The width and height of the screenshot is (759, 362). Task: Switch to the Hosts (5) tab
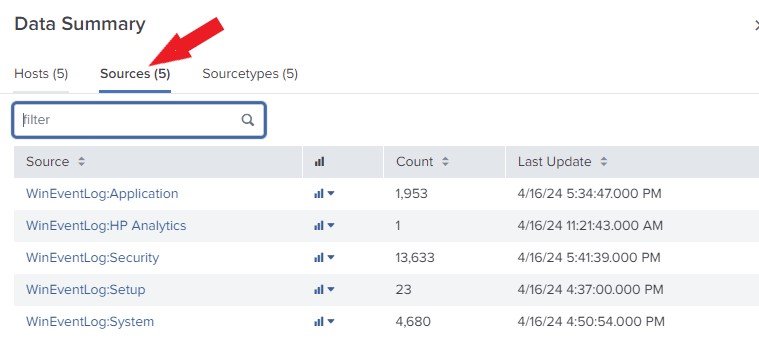pos(41,74)
